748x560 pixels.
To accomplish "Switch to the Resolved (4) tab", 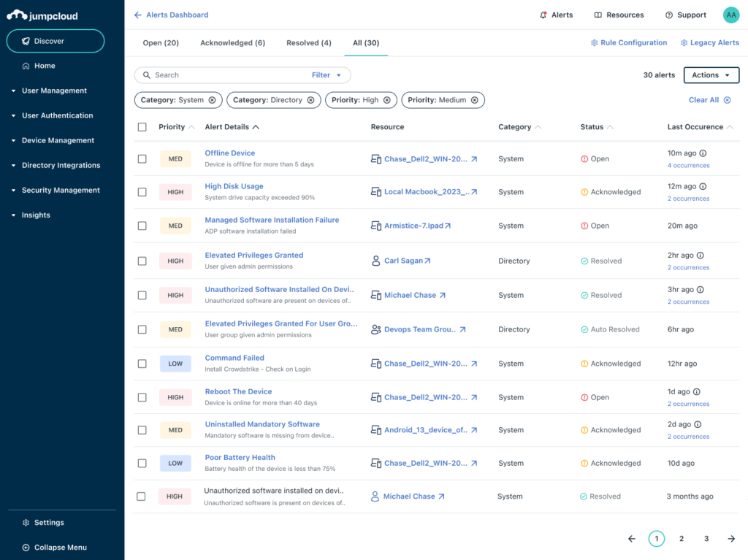I will click(x=308, y=43).
